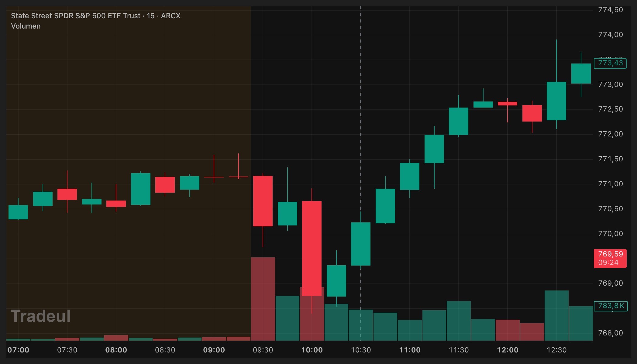Click the tall green volume bar at 12:30
This screenshot has width=637, height=364.
[x=556, y=315]
